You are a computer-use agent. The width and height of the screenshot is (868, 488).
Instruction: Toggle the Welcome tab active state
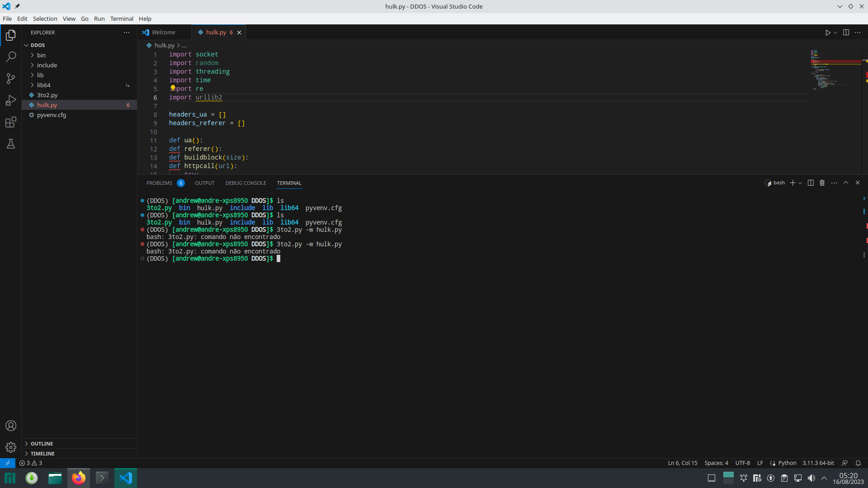pyautogui.click(x=164, y=32)
